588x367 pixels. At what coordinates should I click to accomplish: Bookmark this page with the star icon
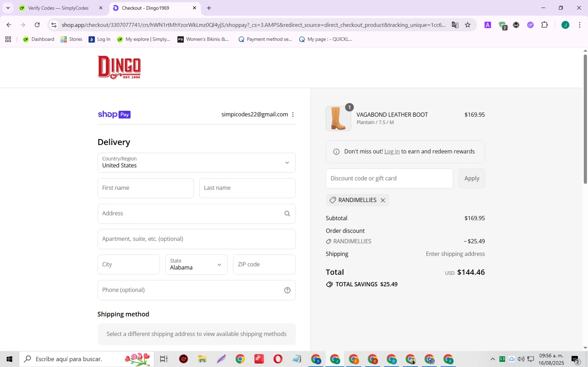tap(468, 25)
